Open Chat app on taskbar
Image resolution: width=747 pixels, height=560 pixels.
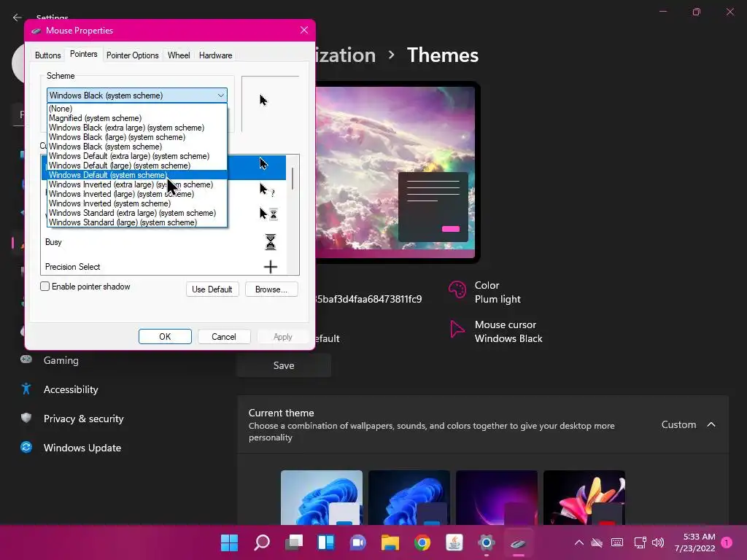[357, 542]
